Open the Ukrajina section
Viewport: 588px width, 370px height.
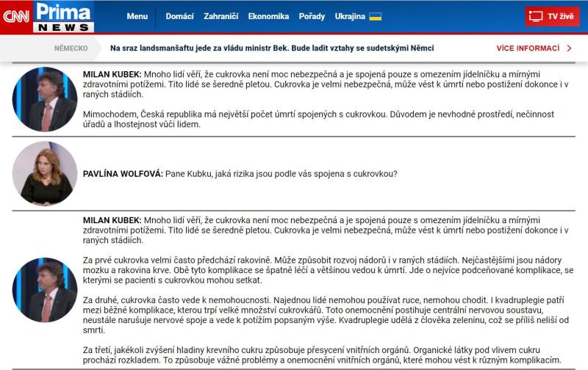click(350, 16)
